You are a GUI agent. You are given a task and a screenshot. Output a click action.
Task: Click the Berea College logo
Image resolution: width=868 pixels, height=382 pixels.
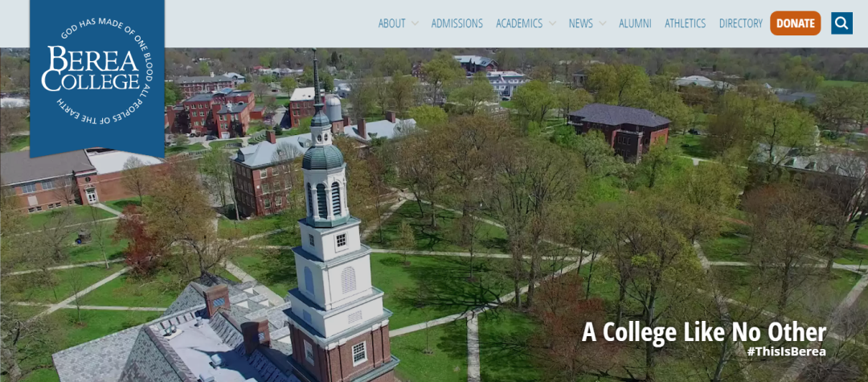tap(91, 68)
